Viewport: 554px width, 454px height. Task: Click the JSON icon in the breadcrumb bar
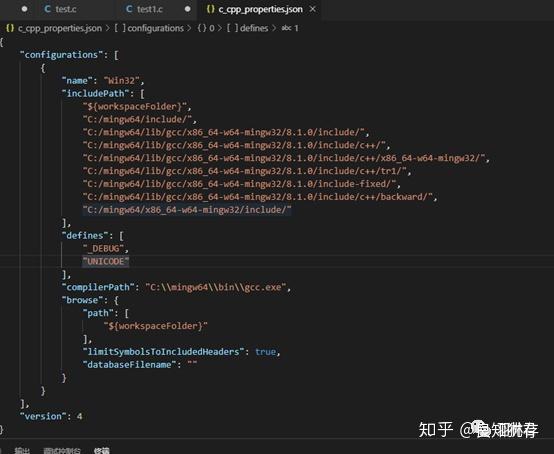click(10, 28)
